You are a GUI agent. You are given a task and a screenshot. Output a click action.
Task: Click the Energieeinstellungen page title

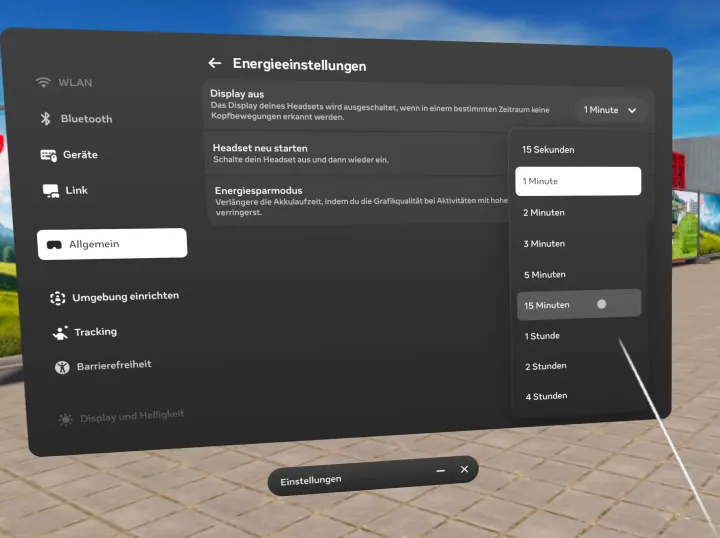click(x=299, y=65)
